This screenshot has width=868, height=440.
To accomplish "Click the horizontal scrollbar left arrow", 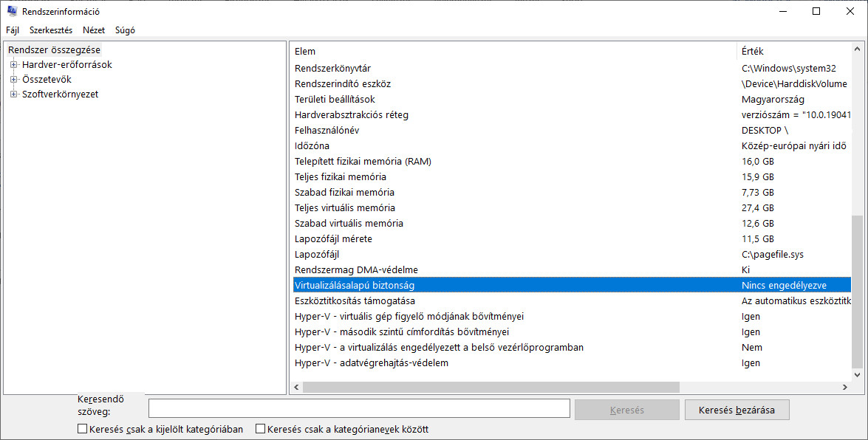I will (x=297, y=388).
